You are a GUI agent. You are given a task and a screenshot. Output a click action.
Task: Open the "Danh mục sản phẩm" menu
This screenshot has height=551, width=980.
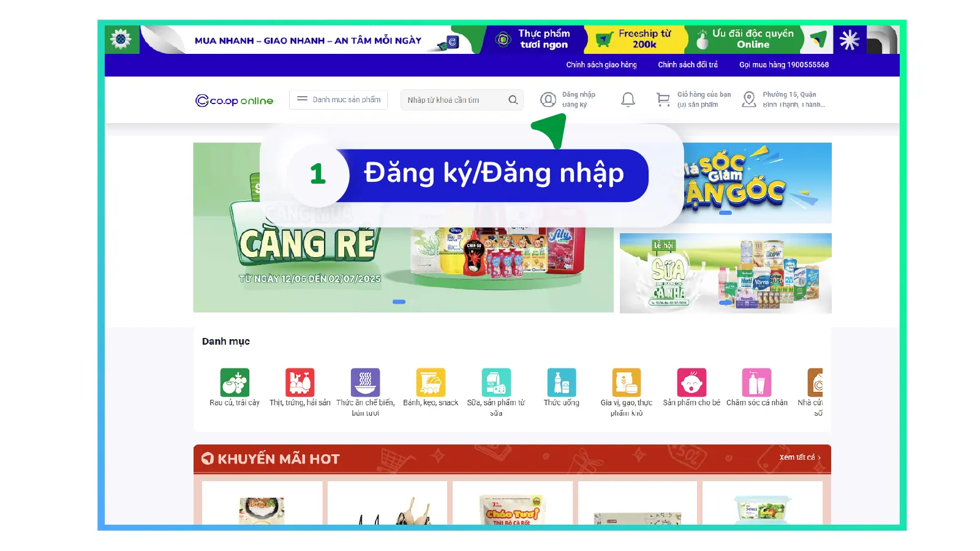coord(338,99)
